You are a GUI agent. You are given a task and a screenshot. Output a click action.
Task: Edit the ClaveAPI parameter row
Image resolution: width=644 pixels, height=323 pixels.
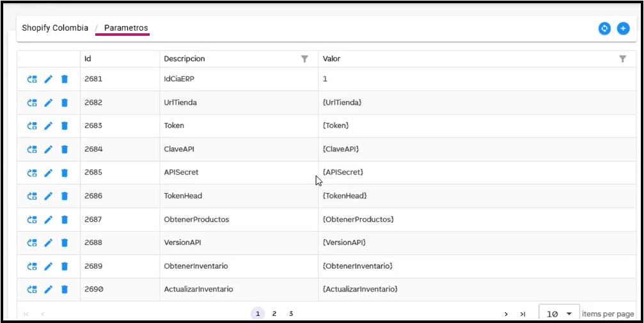(x=49, y=149)
